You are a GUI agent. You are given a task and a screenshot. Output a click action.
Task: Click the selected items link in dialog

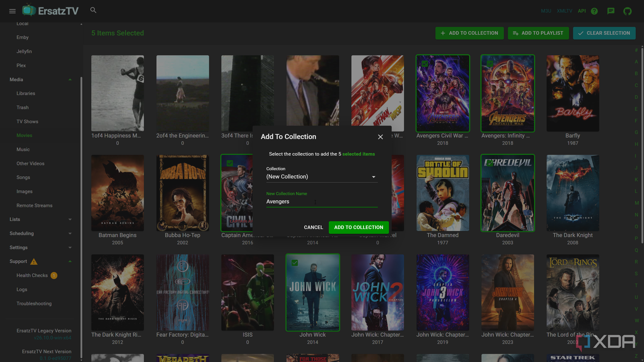[358, 154]
